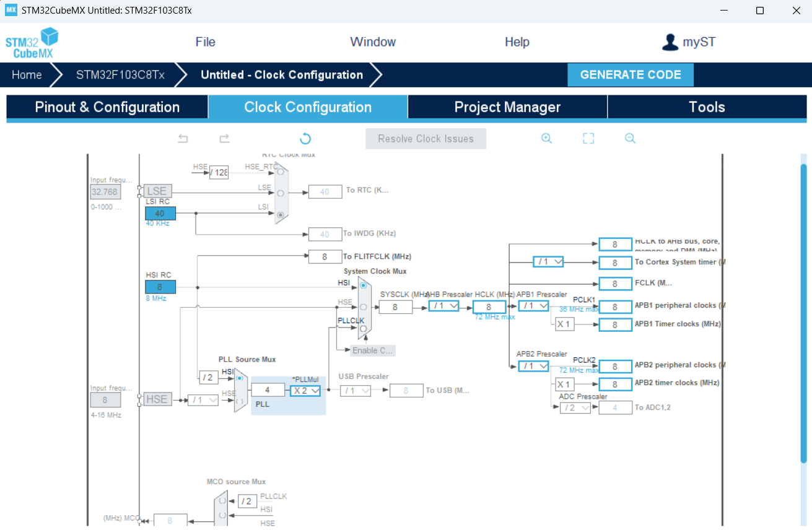Click the SYSCLK value field

[x=395, y=306]
